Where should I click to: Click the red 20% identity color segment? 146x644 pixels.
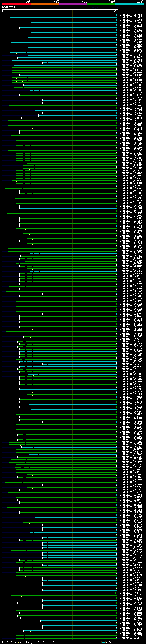16,4
